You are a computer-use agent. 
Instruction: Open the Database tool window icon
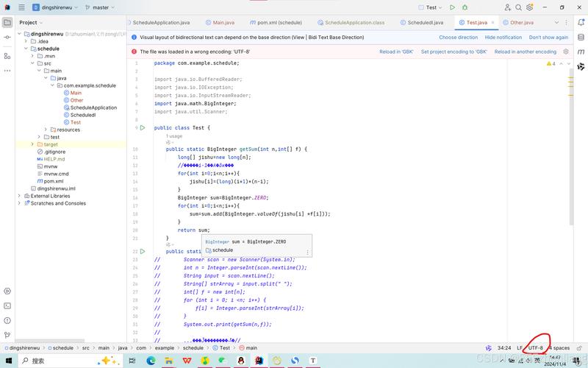point(581,38)
